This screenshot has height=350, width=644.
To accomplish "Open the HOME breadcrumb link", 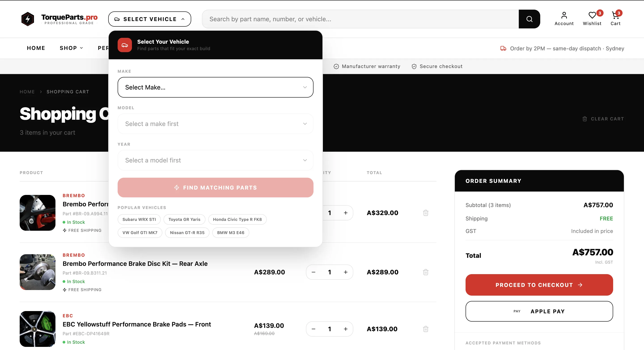I will click(x=27, y=92).
